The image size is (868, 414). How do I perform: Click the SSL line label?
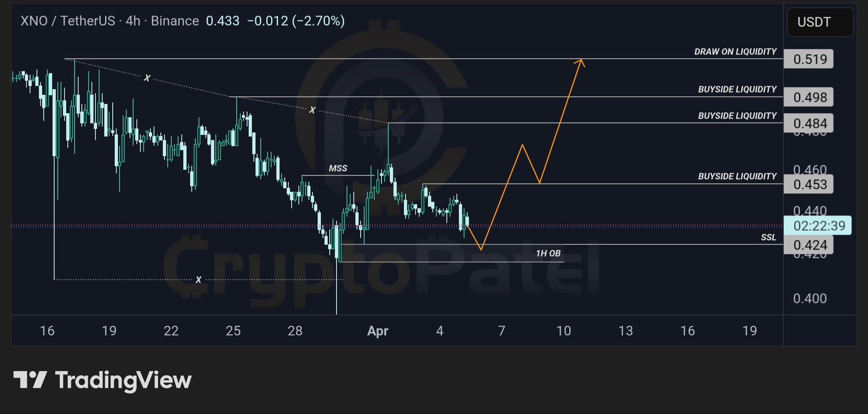(768, 237)
